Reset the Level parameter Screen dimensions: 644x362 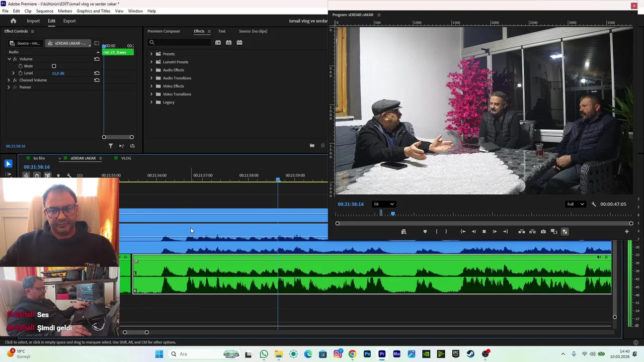click(97, 73)
